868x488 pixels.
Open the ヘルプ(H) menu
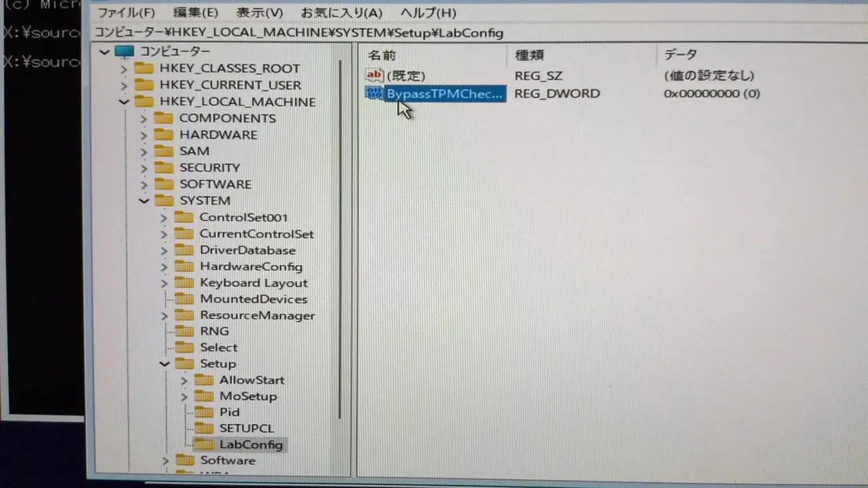click(428, 13)
